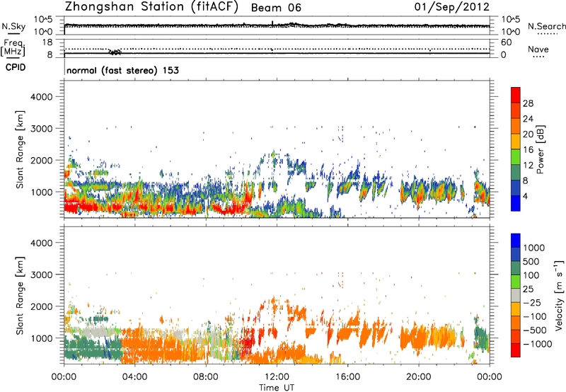Click the -1000 tick on the velocity colorbar
This screenshot has width=566, height=392.
pos(538,344)
